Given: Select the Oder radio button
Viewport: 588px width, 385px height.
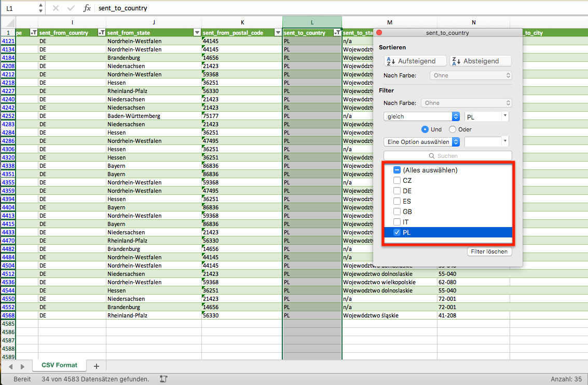Looking at the screenshot, I should click(453, 129).
